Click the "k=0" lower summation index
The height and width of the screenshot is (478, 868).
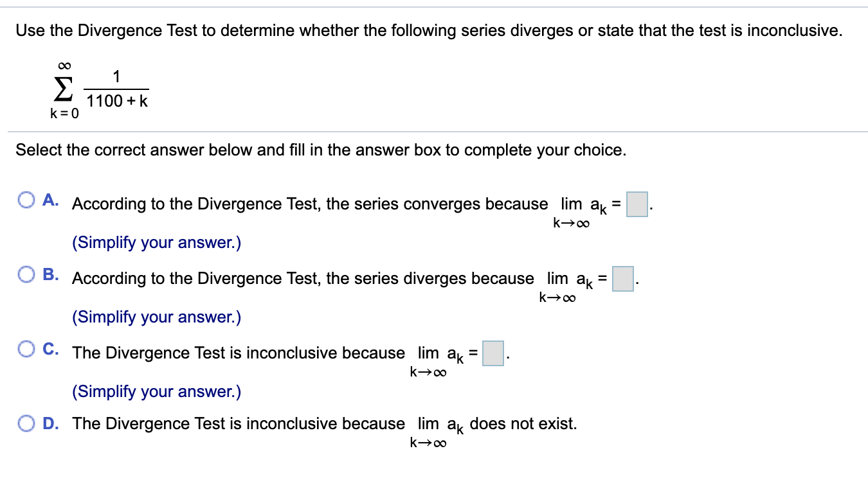coord(66,114)
